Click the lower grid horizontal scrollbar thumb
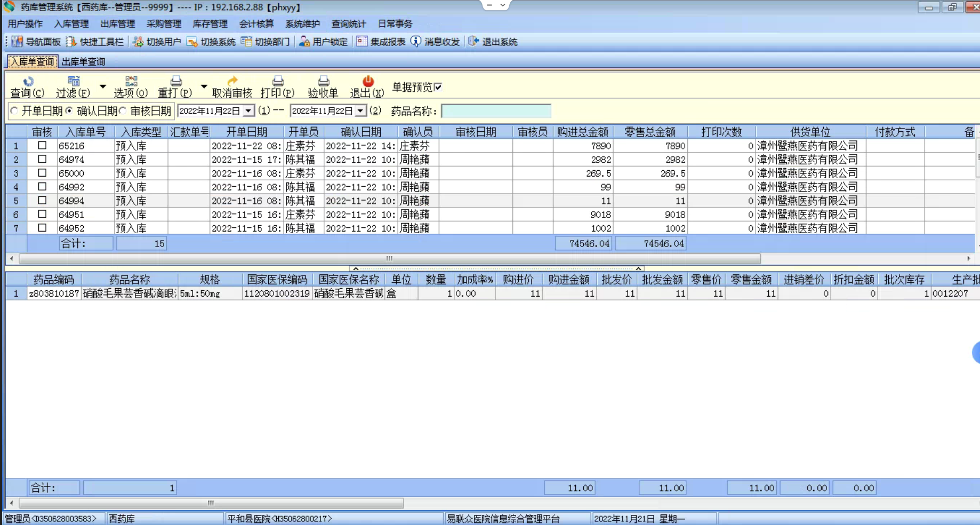980x525 pixels. (211, 503)
